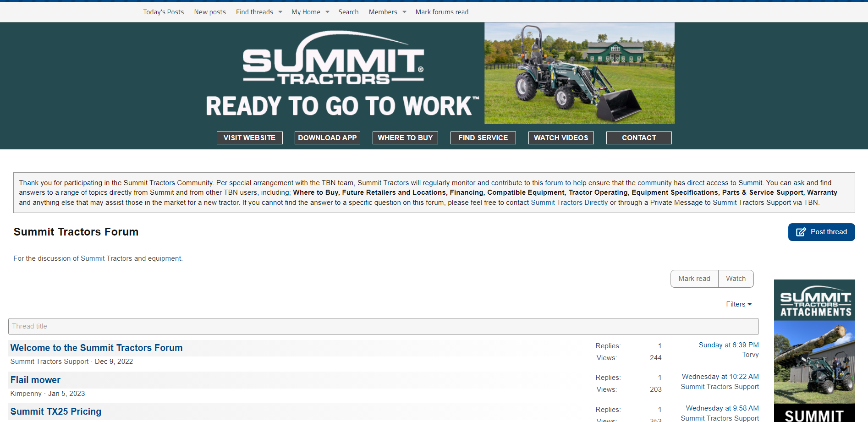Click the VISIT WEBSITE button

click(249, 138)
